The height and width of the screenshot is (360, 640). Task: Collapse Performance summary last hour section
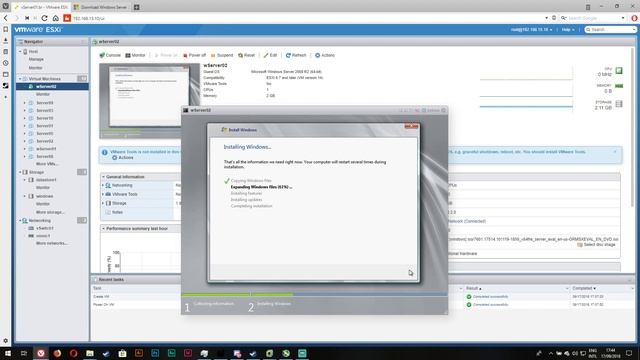[104, 229]
